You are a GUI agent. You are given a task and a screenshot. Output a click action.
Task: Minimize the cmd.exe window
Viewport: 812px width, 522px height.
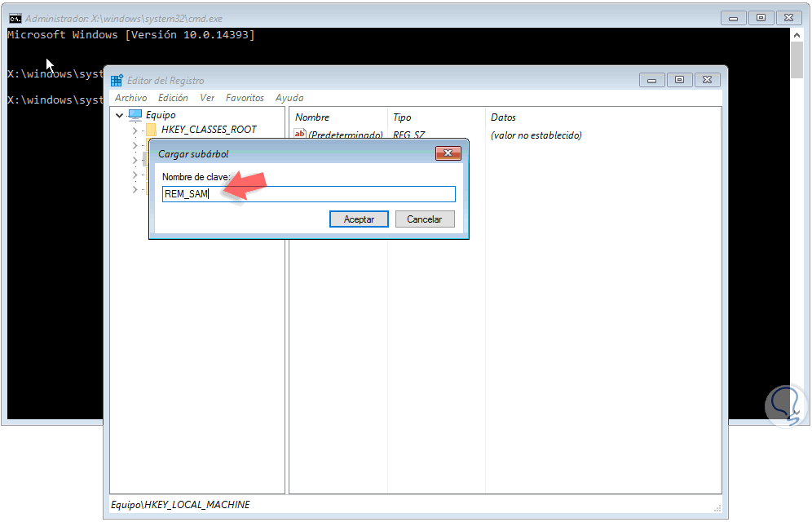733,18
